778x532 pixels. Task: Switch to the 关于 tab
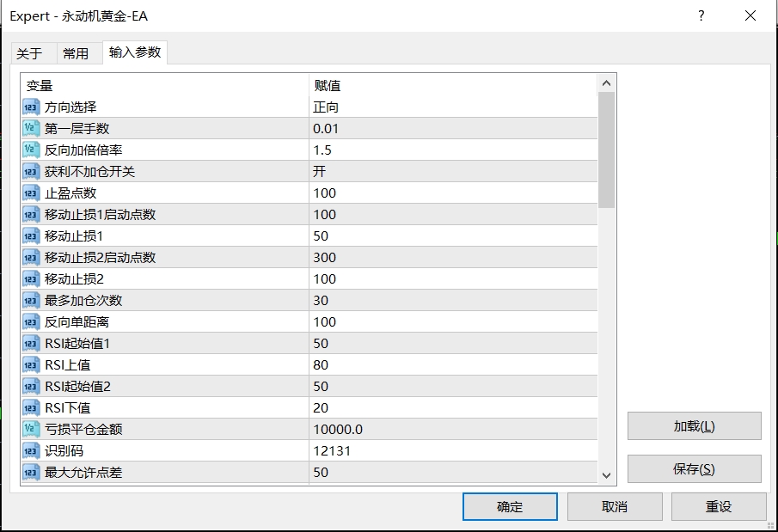29,53
